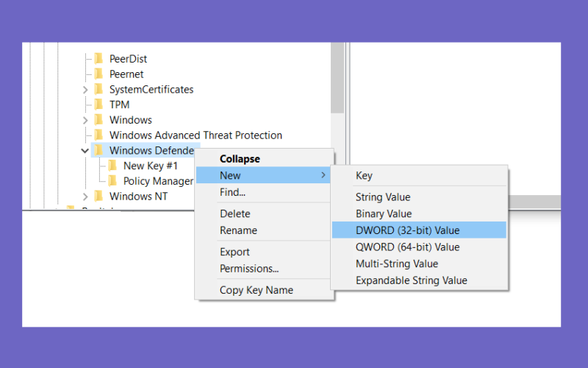Click the New Key #1 folder icon
The width and height of the screenshot is (588, 368).
pyautogui.click(x=112, y=166)
